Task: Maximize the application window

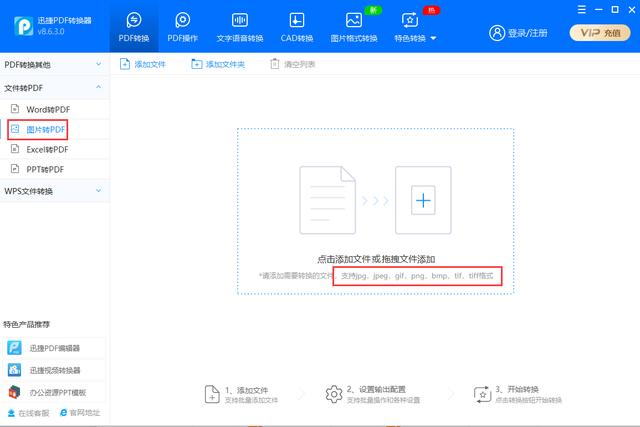Action: (x=615, y=9)
